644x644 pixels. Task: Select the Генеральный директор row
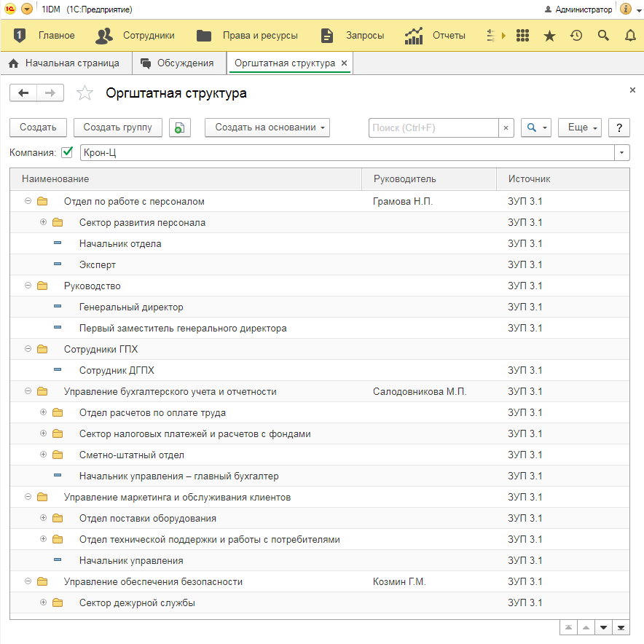tap(320, 307)
